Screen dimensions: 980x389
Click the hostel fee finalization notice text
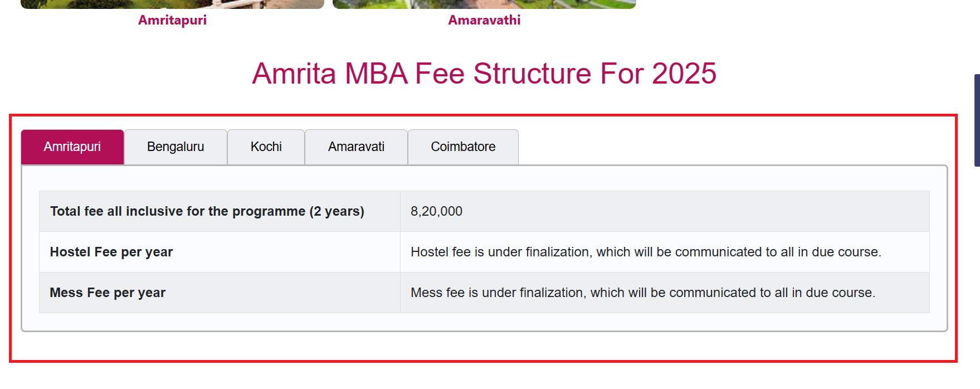tap(646, 252)
